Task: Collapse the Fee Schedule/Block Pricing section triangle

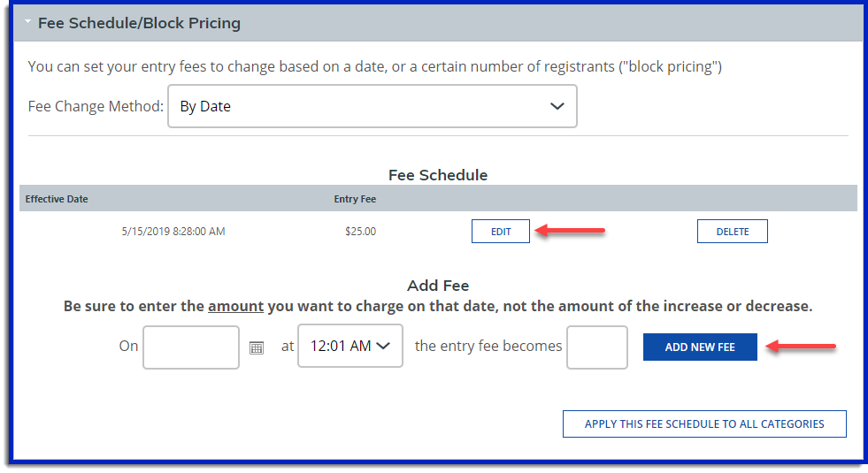Action: [28, 22]
